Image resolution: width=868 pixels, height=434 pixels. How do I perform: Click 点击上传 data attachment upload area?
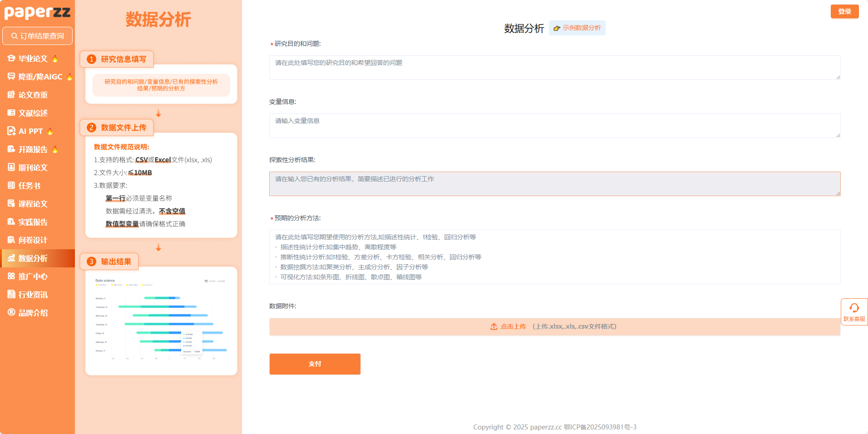coord(554,326)
